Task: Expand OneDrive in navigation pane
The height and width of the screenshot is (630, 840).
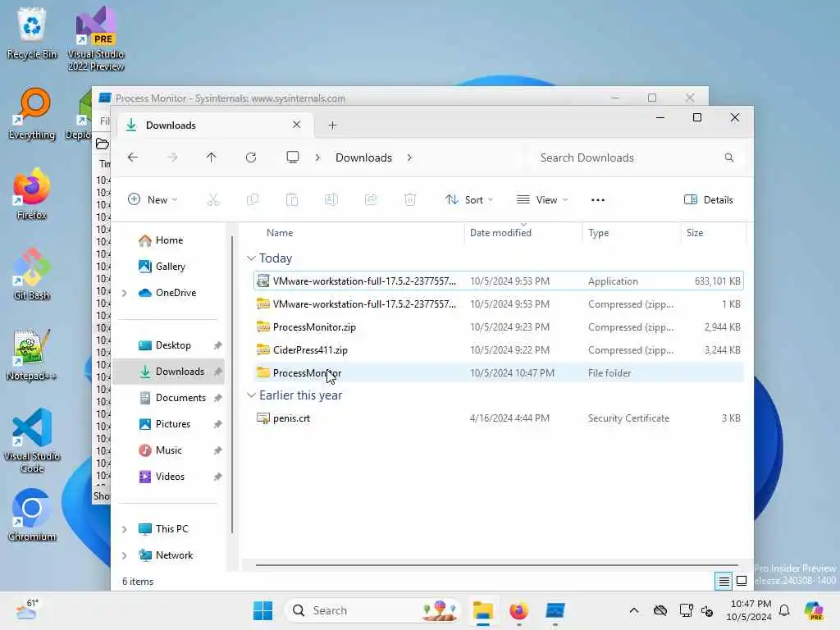Action: [125, 293]
